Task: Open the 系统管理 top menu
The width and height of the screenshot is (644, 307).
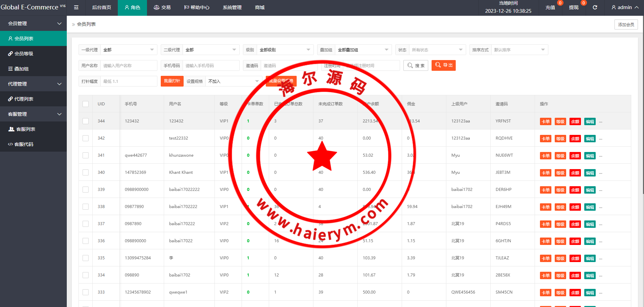Action: coord(232,7)
